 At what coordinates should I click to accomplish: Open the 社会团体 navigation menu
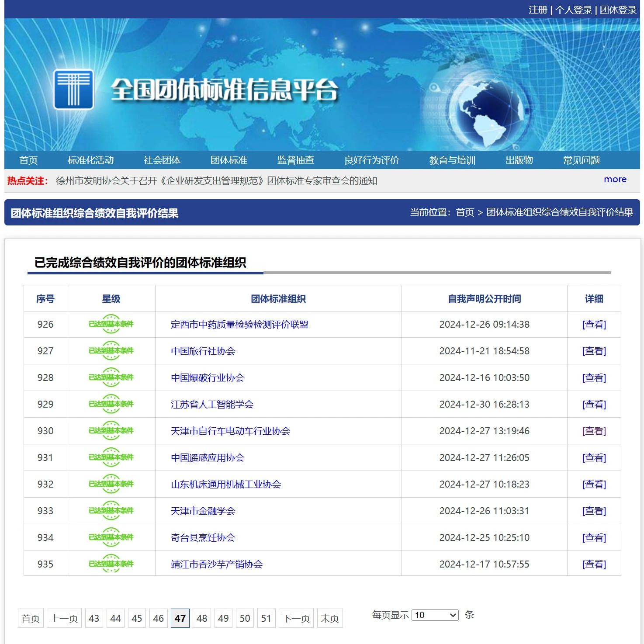coord(162,160)
